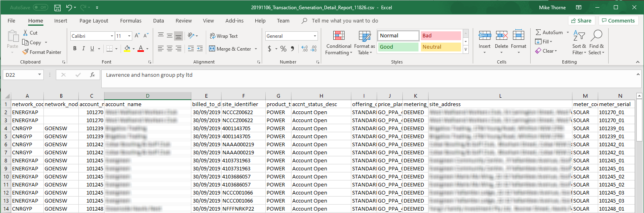Apply Accounting dollar number format

tap(269, 49)
